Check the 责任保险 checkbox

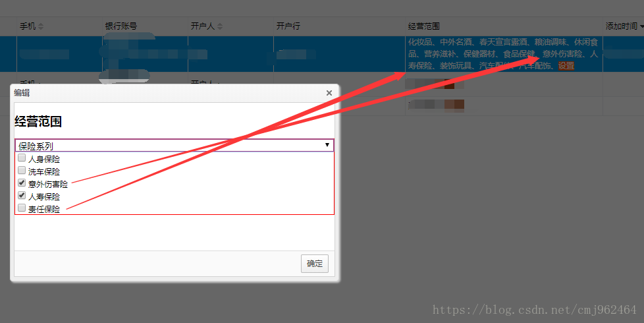point(22,208)
